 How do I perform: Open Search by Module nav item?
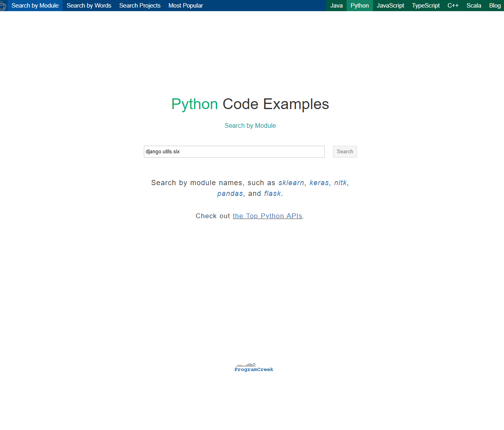(x=35, y=6)
